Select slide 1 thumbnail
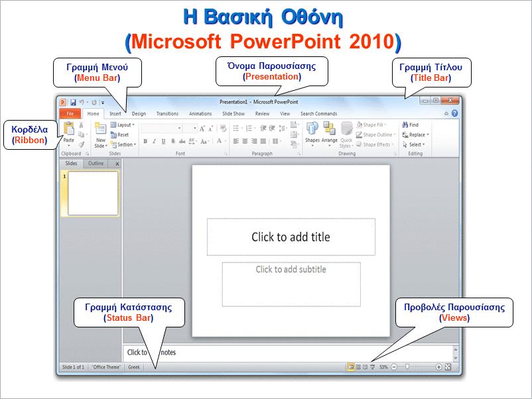Image resolution: width=532 pixels, height=399 pixels. [x=93, y=194]
